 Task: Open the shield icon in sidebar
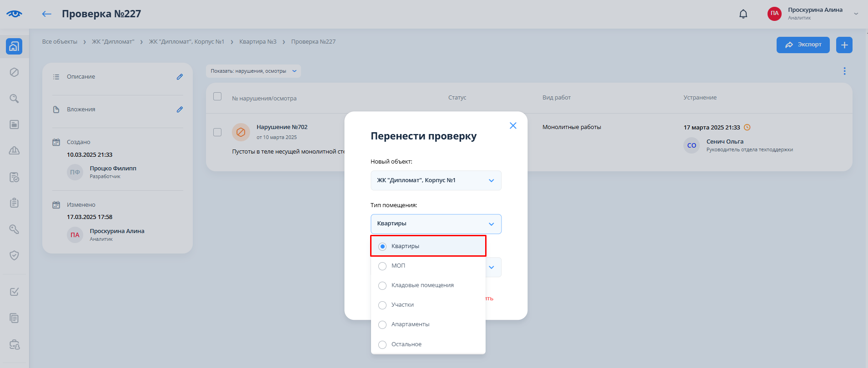pos(14,255)
